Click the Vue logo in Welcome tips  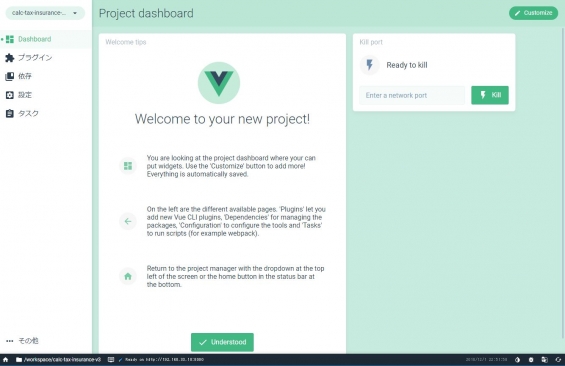(x=219, y=83)
